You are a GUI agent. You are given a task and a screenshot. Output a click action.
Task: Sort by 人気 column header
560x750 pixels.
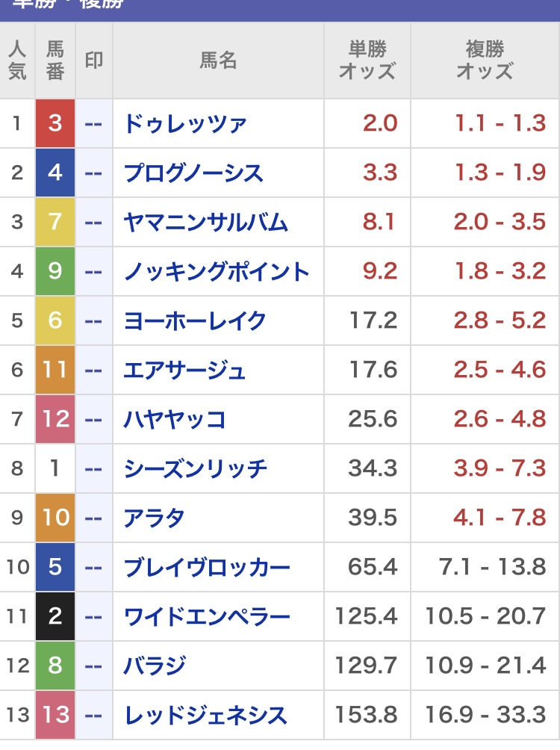click(17, 61)
